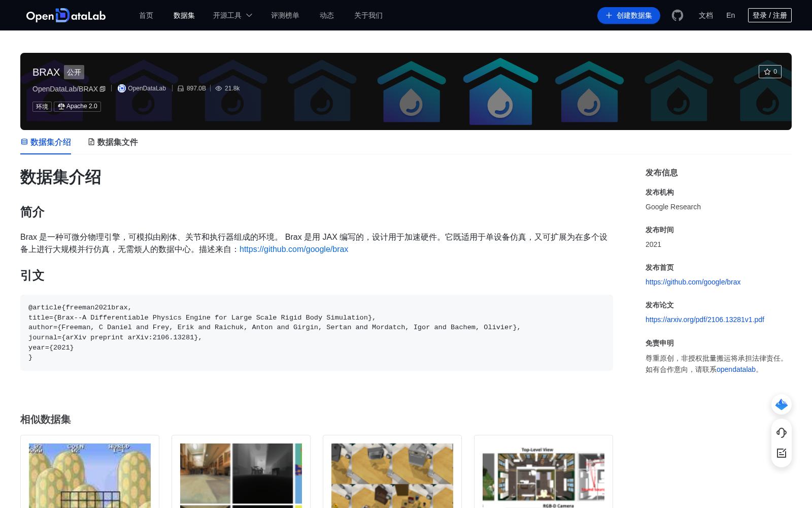Open the 发布首页 GitHub link
Image resolution: width=812 pixels, height=508 pixels.
pos(693,282)
